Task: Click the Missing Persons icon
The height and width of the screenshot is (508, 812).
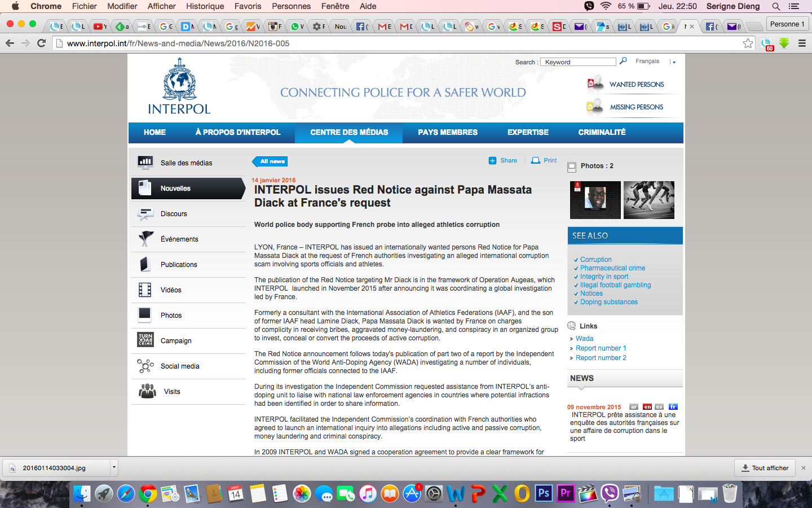Action: tap(595, 107)
